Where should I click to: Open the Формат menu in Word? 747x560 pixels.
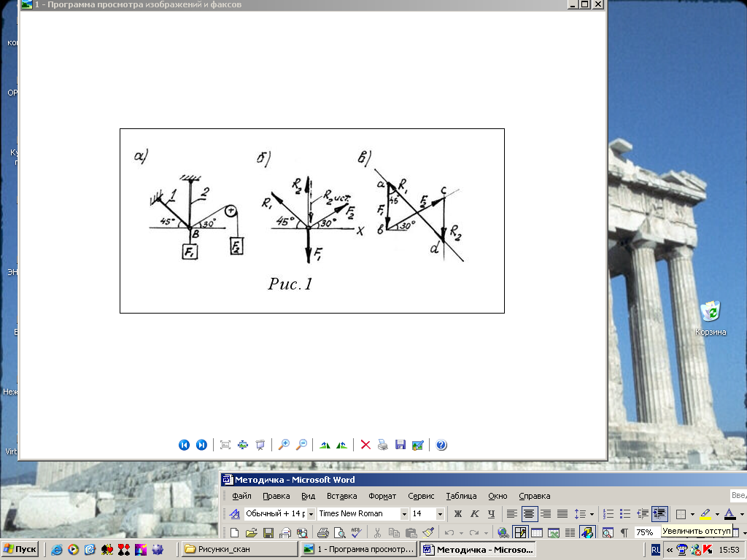382,496
